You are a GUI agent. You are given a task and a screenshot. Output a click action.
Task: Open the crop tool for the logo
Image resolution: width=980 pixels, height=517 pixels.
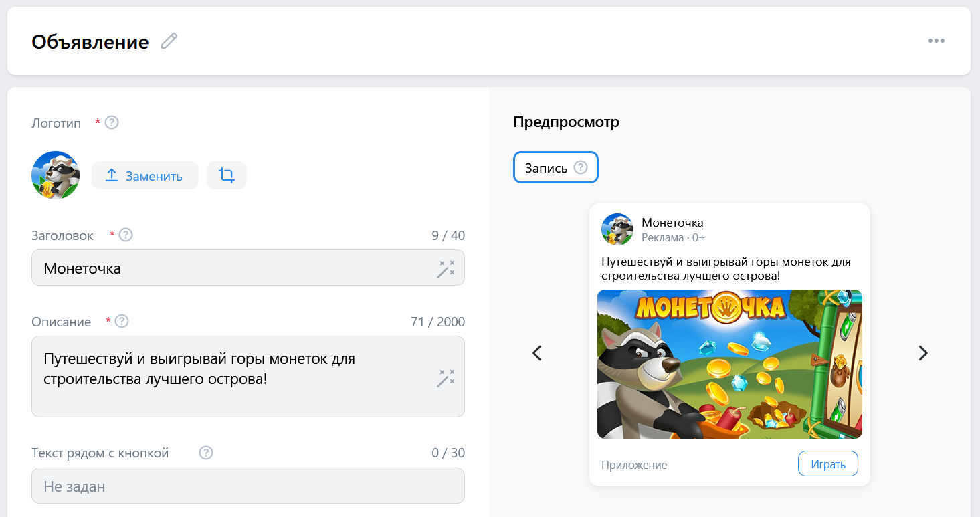click(226, 175)
